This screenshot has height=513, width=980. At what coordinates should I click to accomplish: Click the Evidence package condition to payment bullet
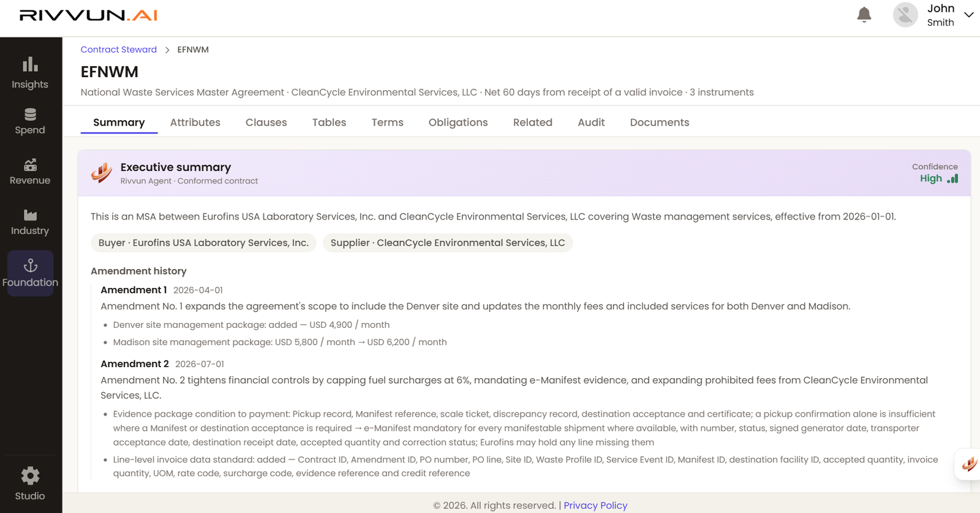coord(524,428)
